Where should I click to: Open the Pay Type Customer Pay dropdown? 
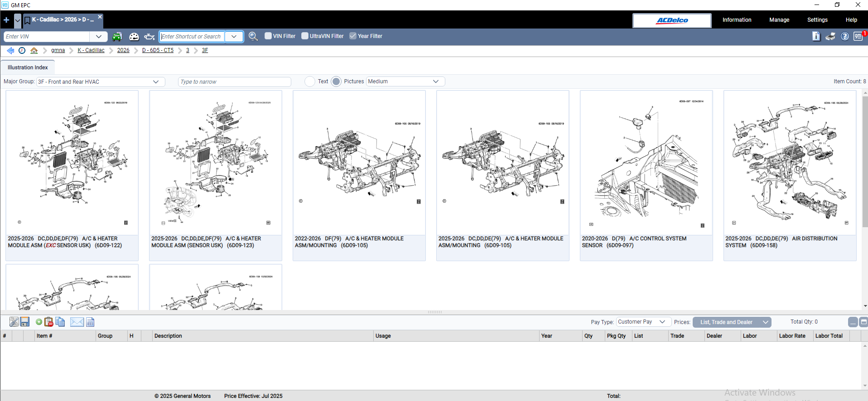[662, 322]
